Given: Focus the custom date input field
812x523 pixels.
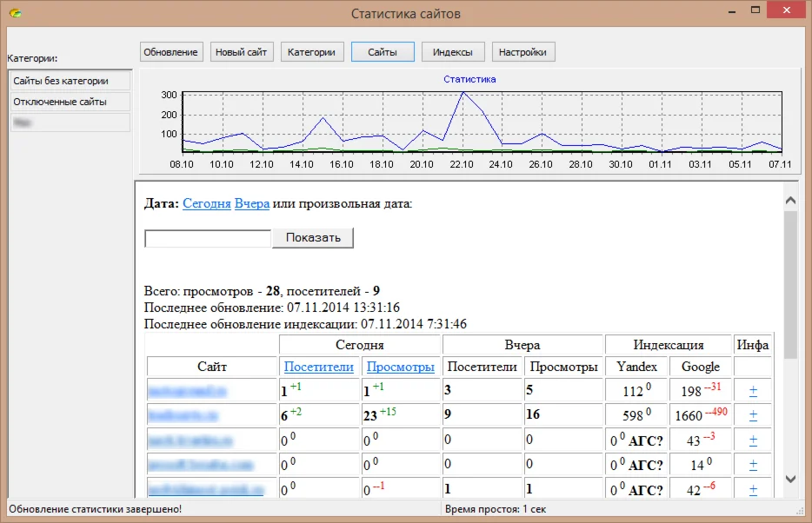Looking at the screenshot, I should [x=208, y=238].
